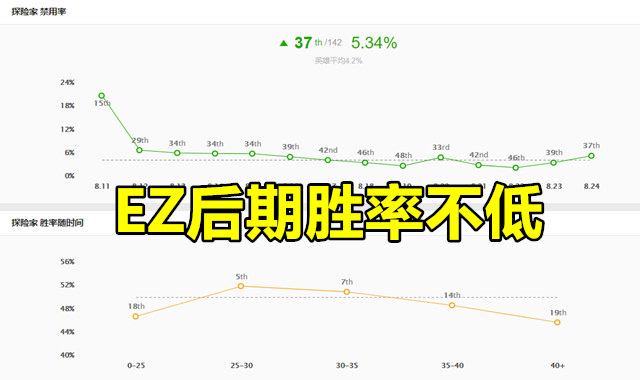Click the 15th rank point at patch 8.11
The image size is (640, 380).
(102, 96)
